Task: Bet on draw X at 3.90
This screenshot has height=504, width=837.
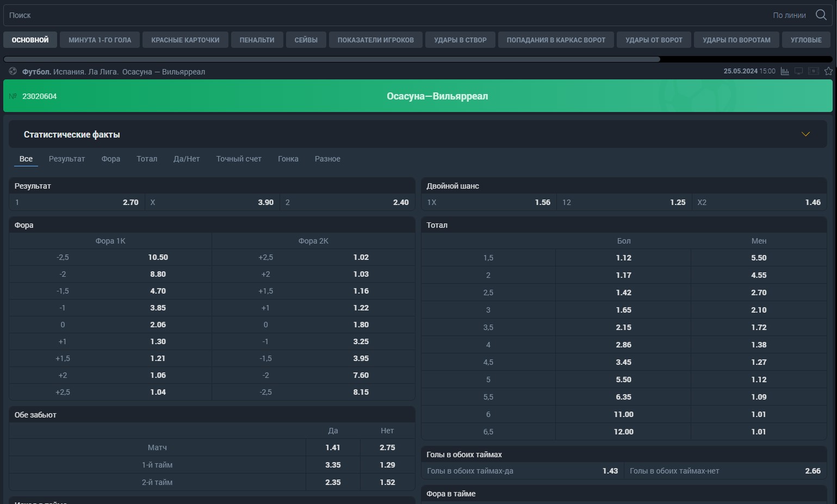Action: 212,202
